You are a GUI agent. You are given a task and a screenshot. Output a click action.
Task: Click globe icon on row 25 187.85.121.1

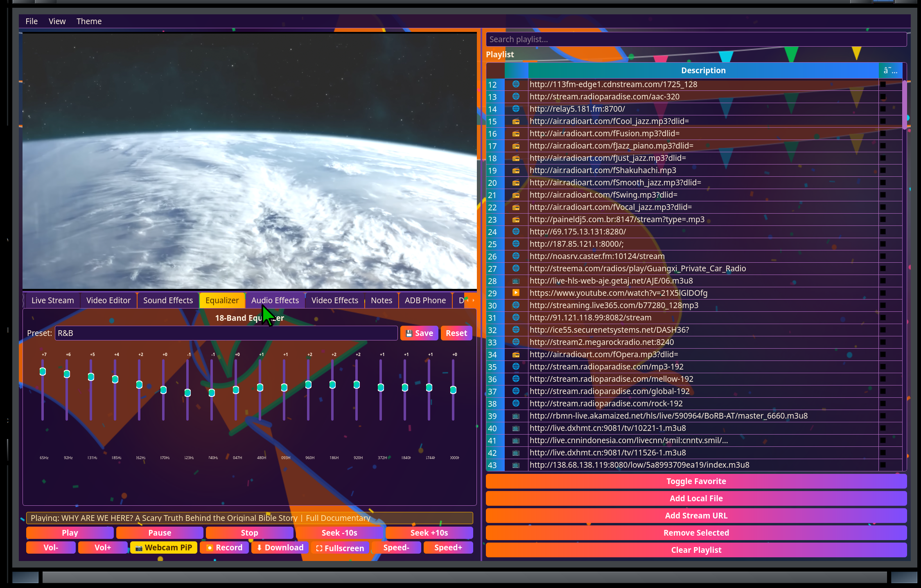click(516, 244)
